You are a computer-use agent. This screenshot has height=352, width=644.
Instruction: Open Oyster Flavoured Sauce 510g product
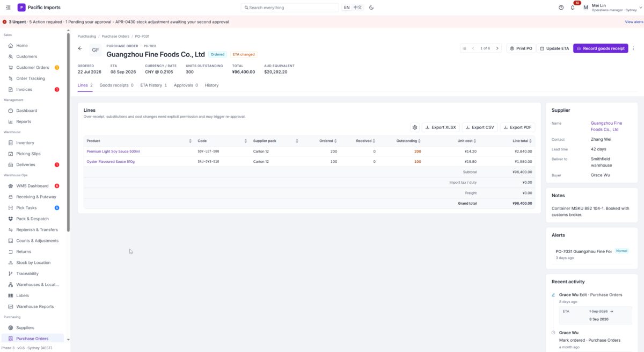coord(111,161)
